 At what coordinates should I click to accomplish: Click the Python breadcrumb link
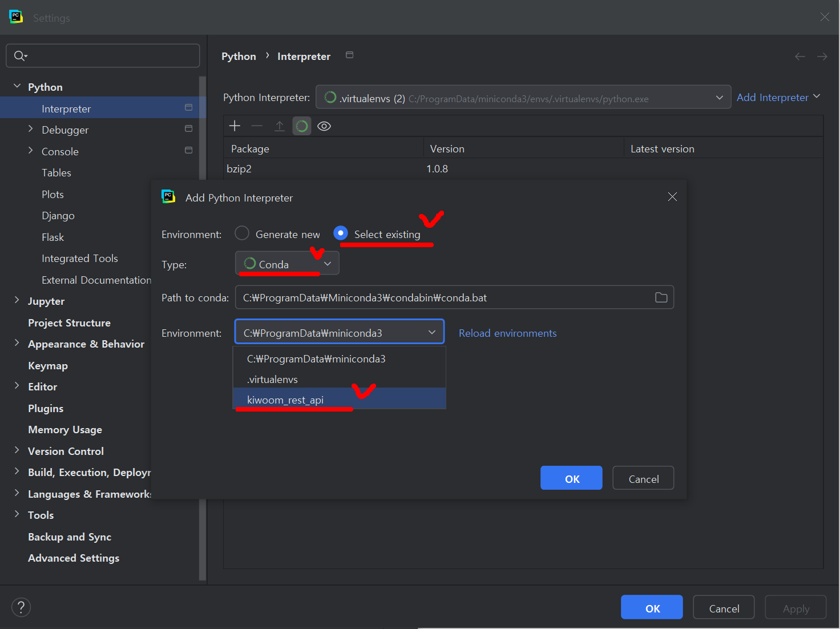(239, 56)
